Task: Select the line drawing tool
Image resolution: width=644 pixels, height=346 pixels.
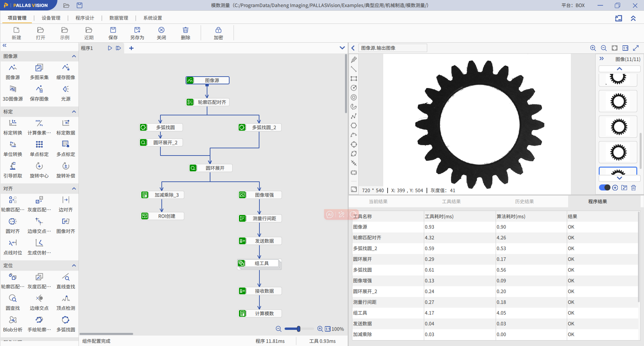Action: coord(354,69)
